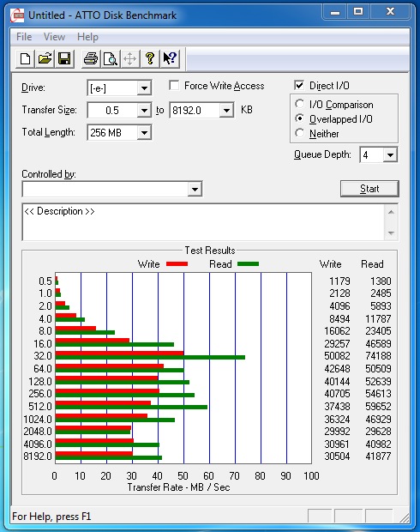Open the Help menu
Viewport: 420px width, 532px height.
(x=87, y=37)
